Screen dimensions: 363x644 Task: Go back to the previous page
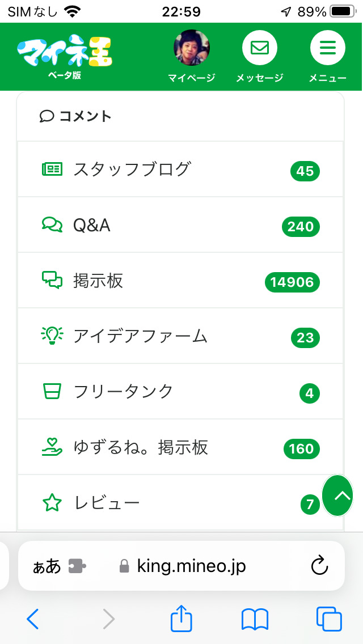(33, 619)
